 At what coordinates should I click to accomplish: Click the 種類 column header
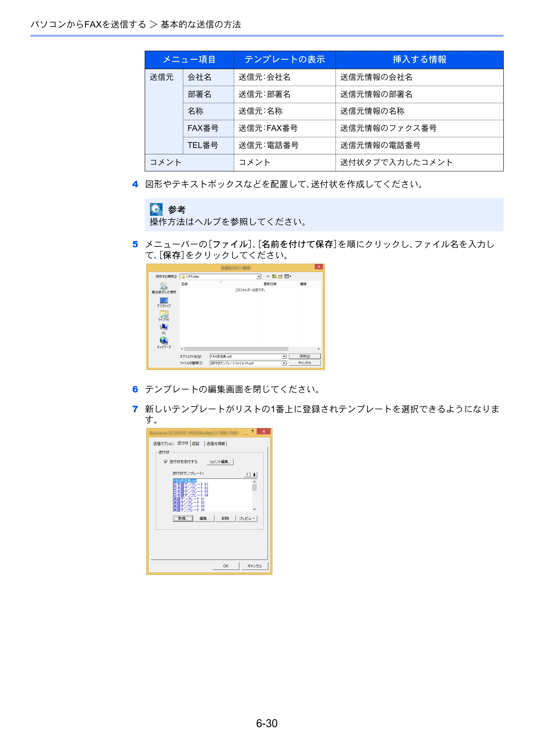click(x=309, y=284)
